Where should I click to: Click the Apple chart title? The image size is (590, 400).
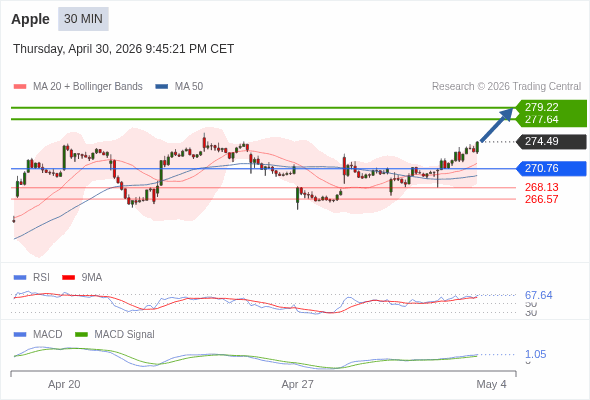[x=30, y=19]
